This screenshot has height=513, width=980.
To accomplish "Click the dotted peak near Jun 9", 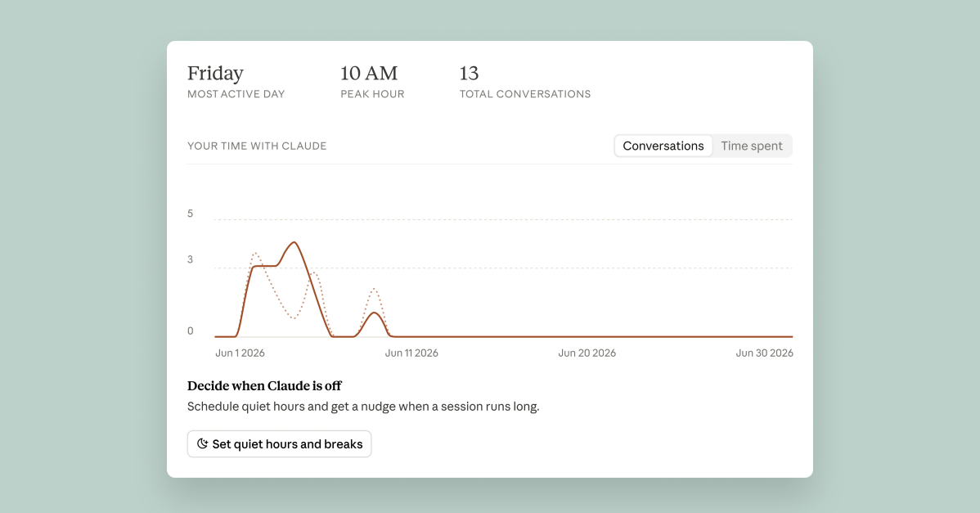I will tap(374, 290).
